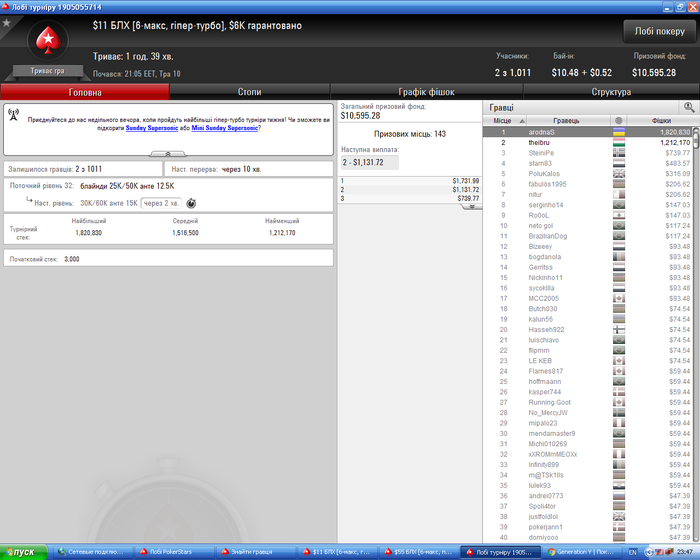Sort by Фішки column header
The image size is (700, 560).
pos(661,121)
